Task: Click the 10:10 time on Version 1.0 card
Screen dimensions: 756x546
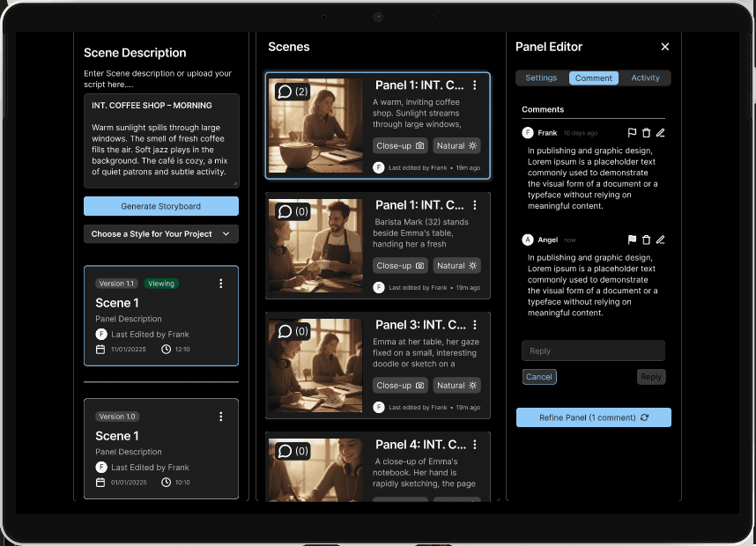Action: [182, 483]
